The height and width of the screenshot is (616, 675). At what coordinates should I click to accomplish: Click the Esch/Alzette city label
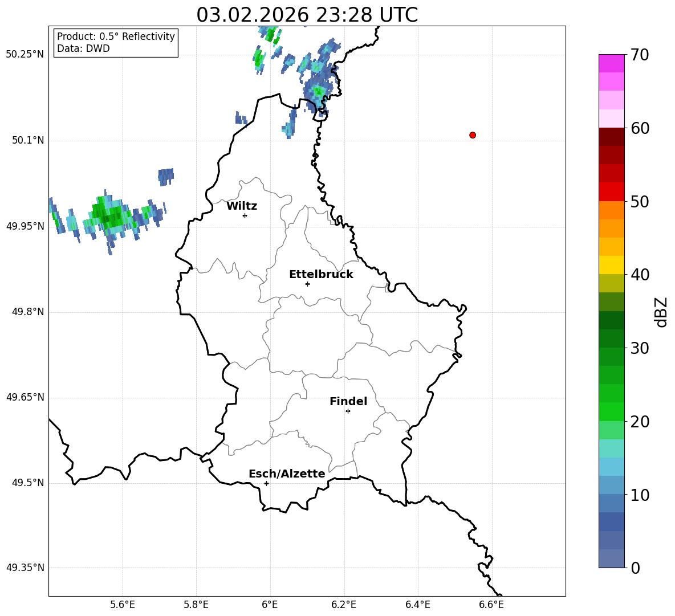click(287, 474)
